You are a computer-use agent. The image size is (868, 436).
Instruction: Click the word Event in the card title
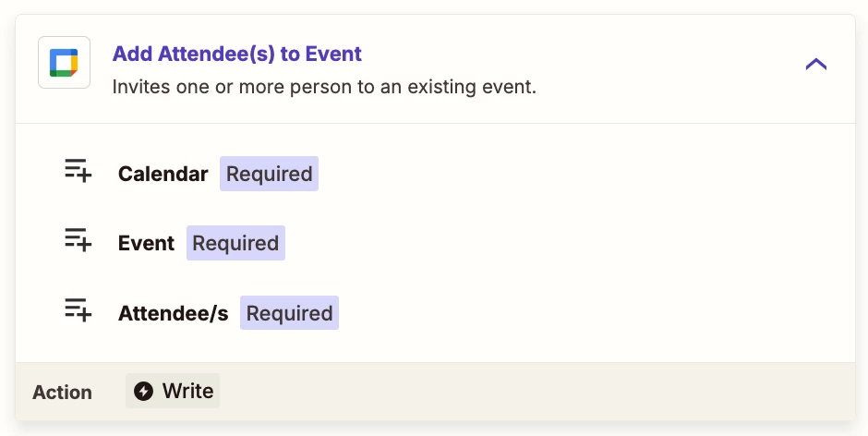coord(333,54)
